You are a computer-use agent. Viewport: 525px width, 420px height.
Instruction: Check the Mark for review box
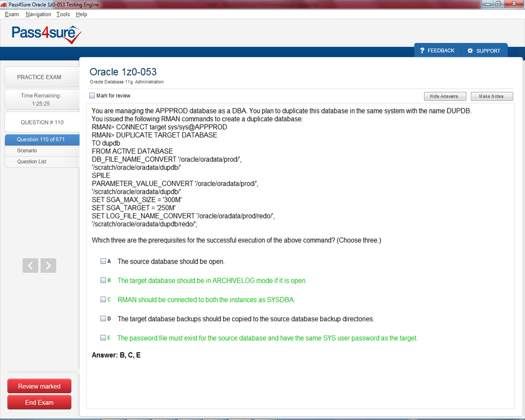pos(92,96)
